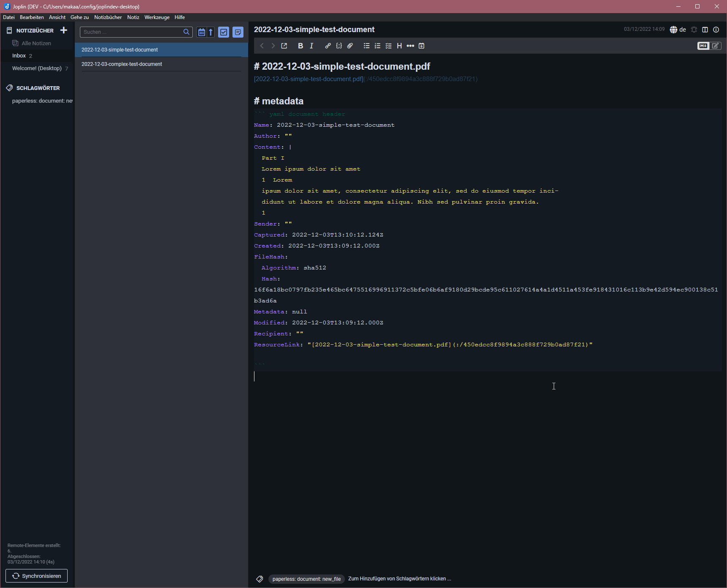Click the simple-test-document.pdf resource link
Viewport: 727px width, 588px height.
point(308,79)
